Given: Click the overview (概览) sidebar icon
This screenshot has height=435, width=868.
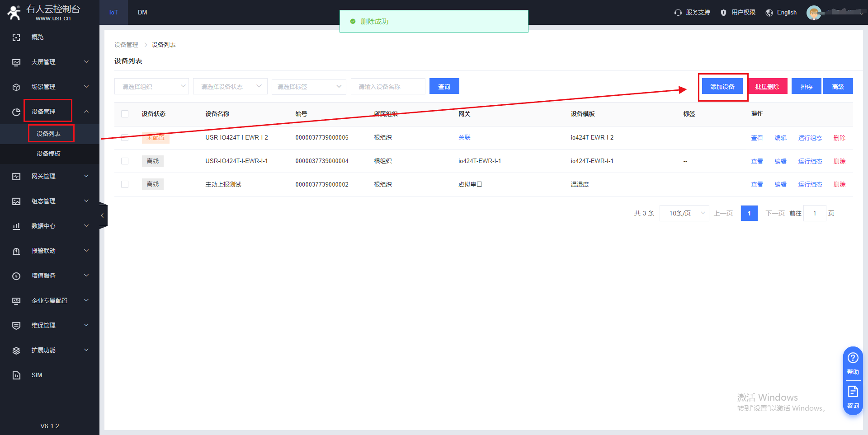Looking at the screenshot, I should [16, 37].
